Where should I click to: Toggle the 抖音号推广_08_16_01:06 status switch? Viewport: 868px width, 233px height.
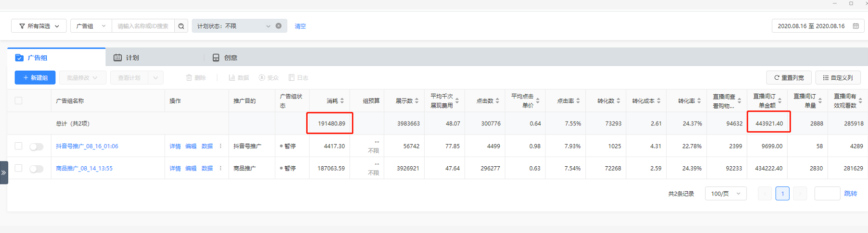(36, 147)
